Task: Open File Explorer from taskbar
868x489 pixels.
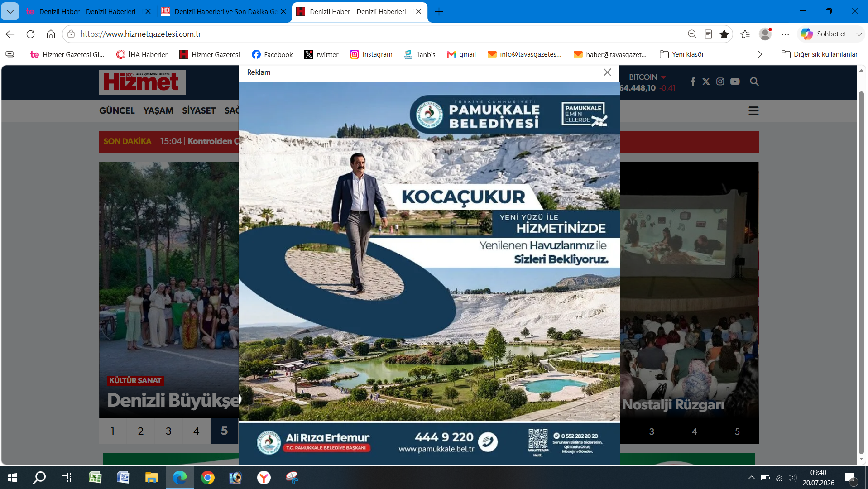Action: click(x=151, y=478)
